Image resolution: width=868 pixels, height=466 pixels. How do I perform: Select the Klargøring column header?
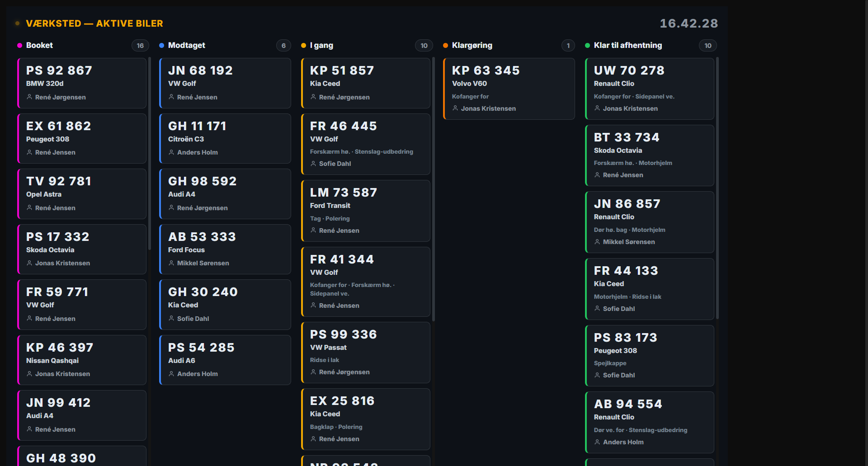click(x=472, y=45)
